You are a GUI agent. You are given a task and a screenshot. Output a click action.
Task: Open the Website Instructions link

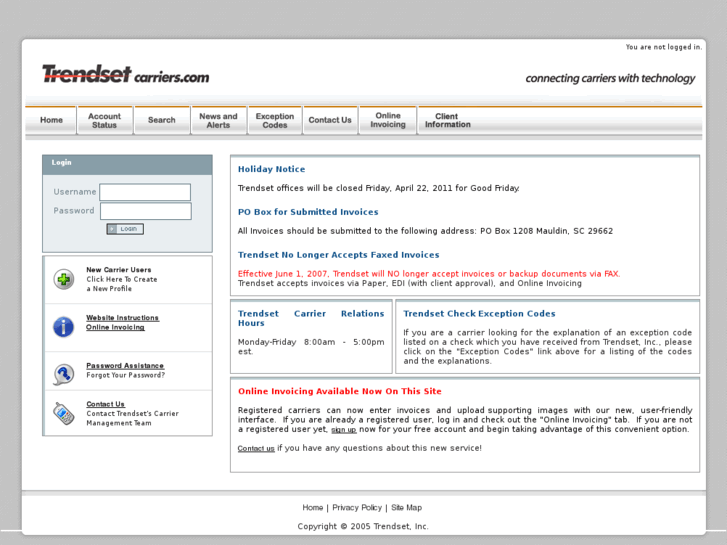122,318
